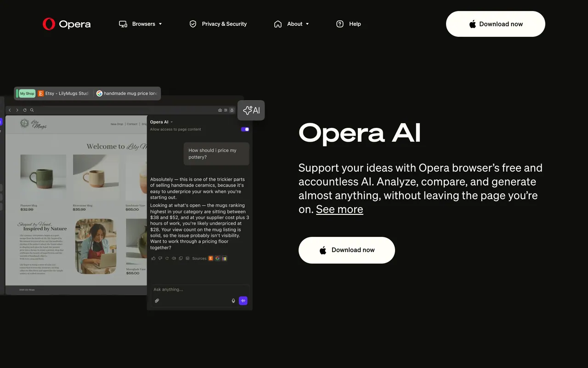Image resolution: width=588 pixels, height=368 pixels.
Task: Follow the See more link
Action: (x=339, y=209)
